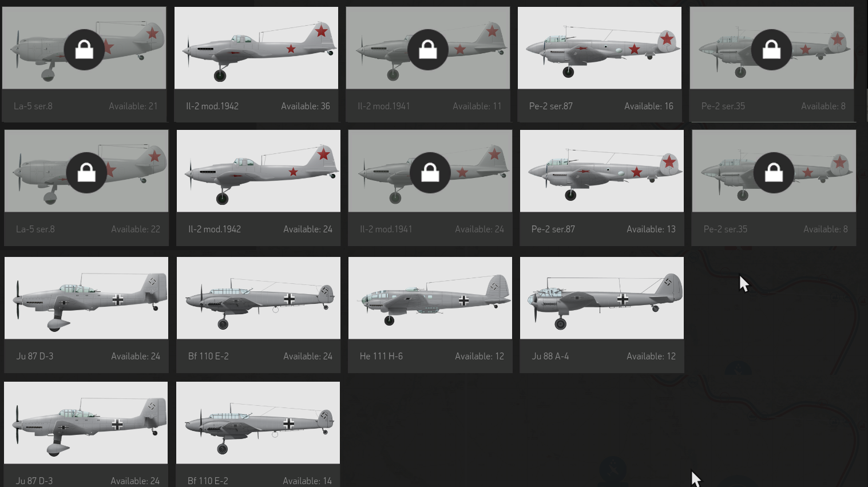The height and width of the screenshot is (487, 868).
Task: Pick the Bf 110 E-2 with 24 available
Action: [x=259, y=315]
